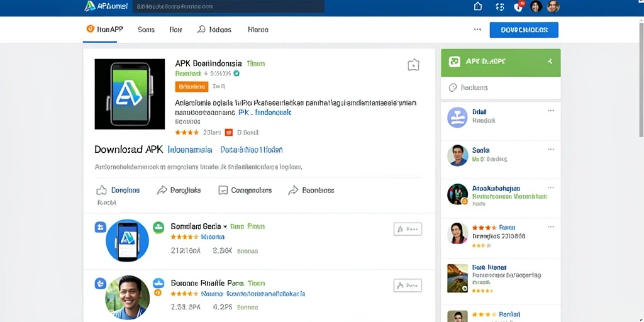The width and height of the screenshot is (644, 322).
Task: Open the Download APK heading
Action: point(128,150)
